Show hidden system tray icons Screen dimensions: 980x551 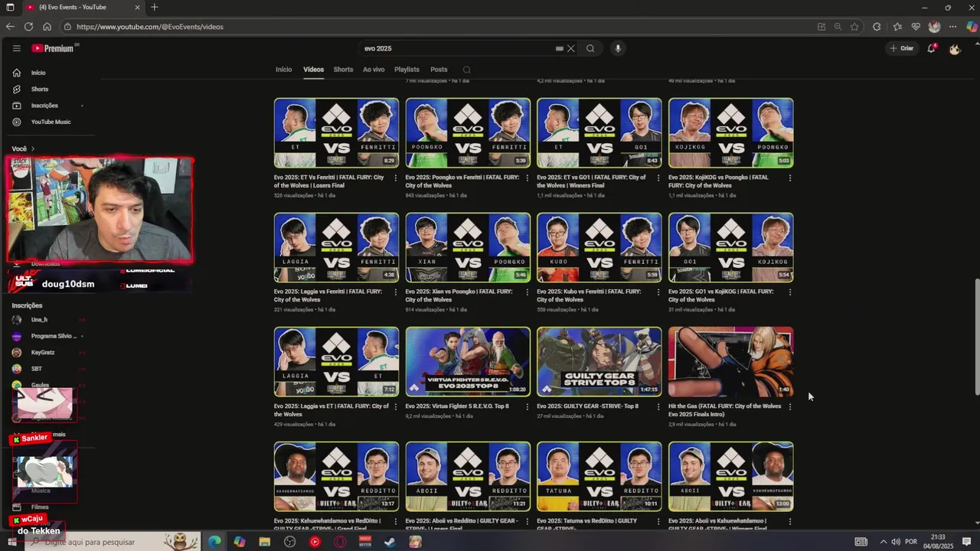coord(883,542)
